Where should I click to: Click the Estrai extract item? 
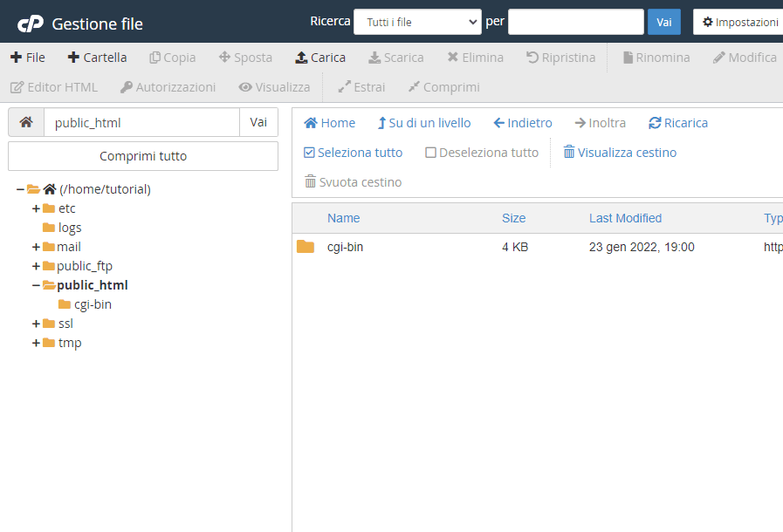(361, 87)
